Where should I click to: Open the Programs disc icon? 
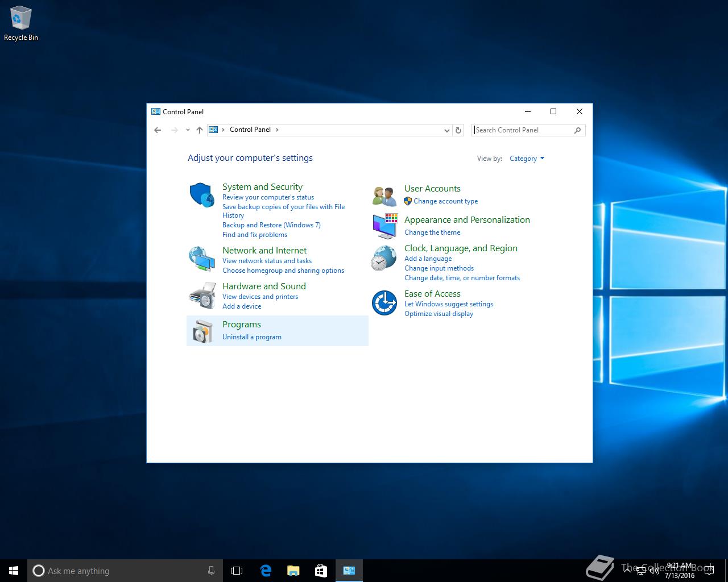point(201,331)
